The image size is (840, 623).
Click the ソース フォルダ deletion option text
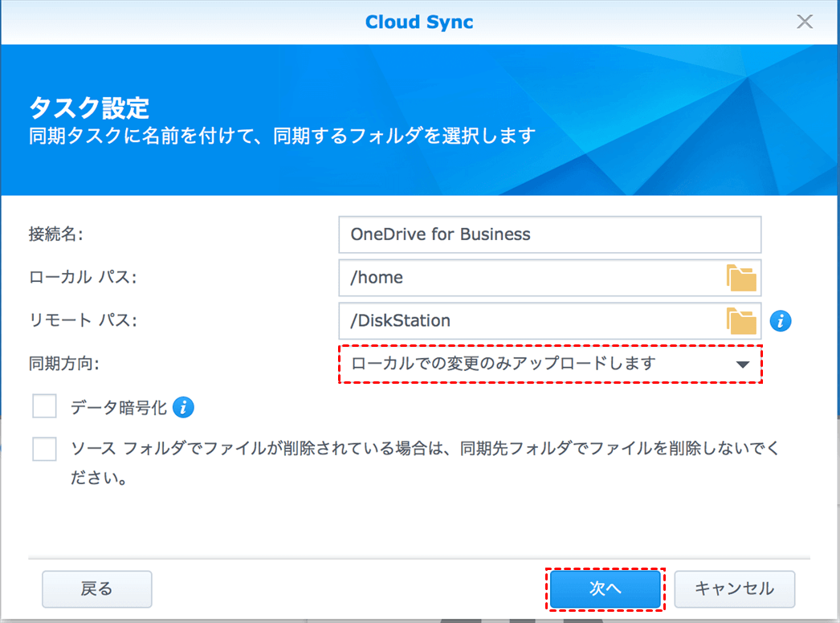click(x=424, y=448)
